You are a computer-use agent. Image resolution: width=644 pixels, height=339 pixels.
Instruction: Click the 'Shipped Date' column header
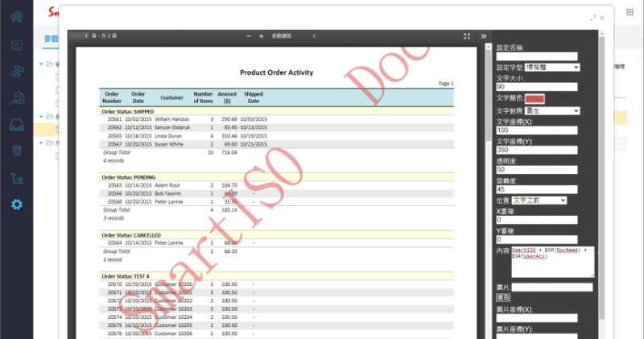[254, 97]
